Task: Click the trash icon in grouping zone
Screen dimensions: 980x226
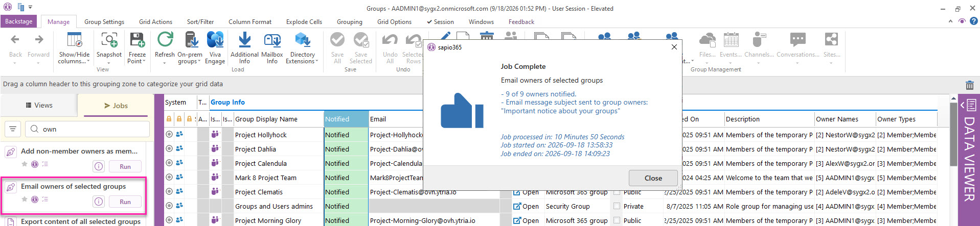Action: (x=969, y=85)
